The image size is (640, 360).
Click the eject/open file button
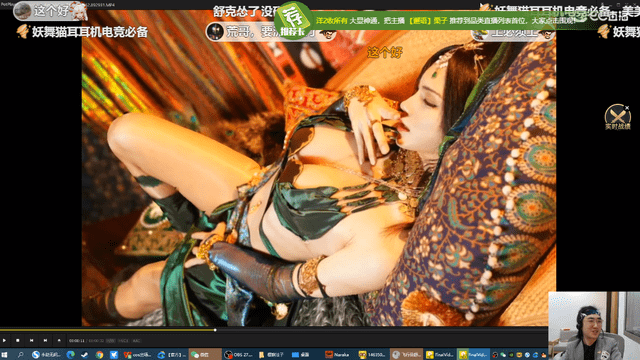tap(59, 340)
